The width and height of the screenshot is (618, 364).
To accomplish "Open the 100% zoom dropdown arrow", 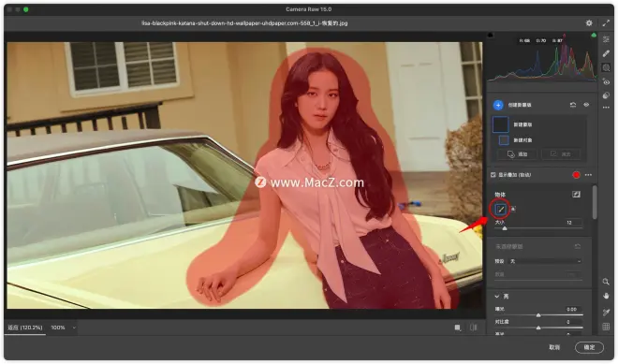I will [x=74, y=328].
